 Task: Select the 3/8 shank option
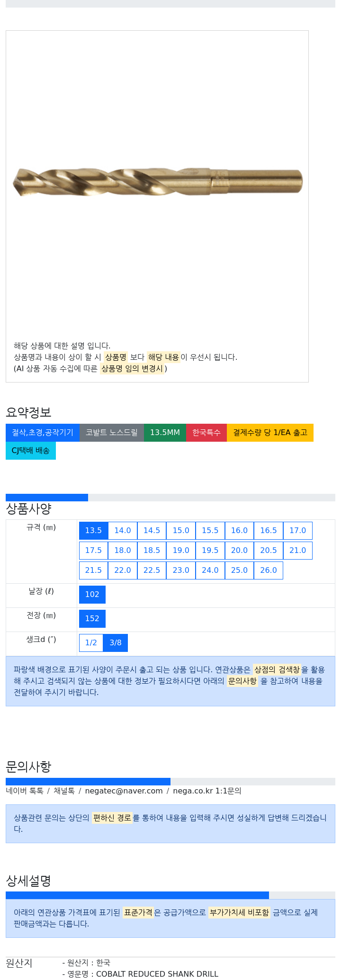(116, 643)
